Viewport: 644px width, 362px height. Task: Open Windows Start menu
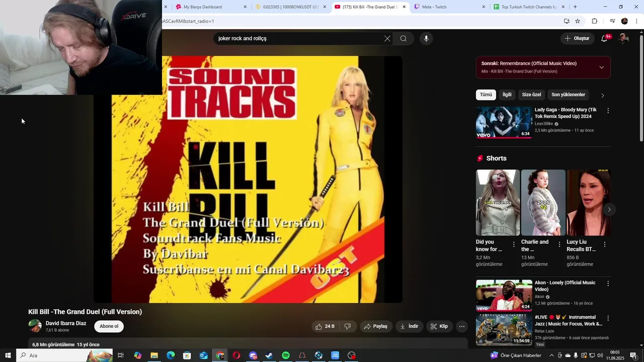8,355
